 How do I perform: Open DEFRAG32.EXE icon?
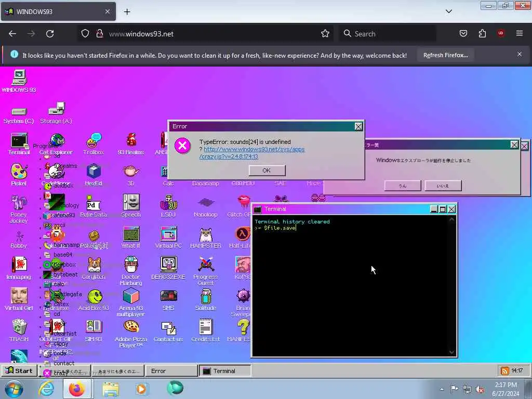(168, 268)
